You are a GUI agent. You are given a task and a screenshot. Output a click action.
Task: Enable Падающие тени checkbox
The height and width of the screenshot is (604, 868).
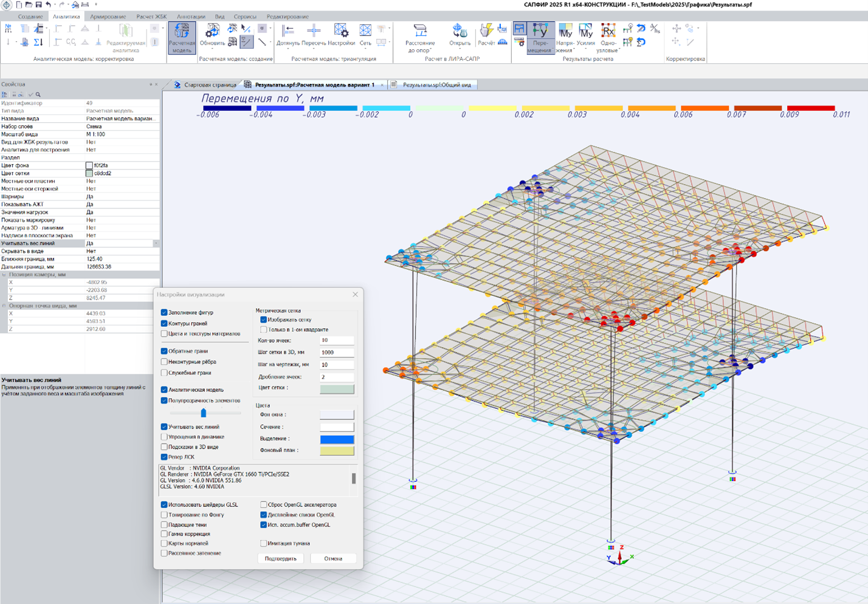pyautogui.click(x=164, y=524)
